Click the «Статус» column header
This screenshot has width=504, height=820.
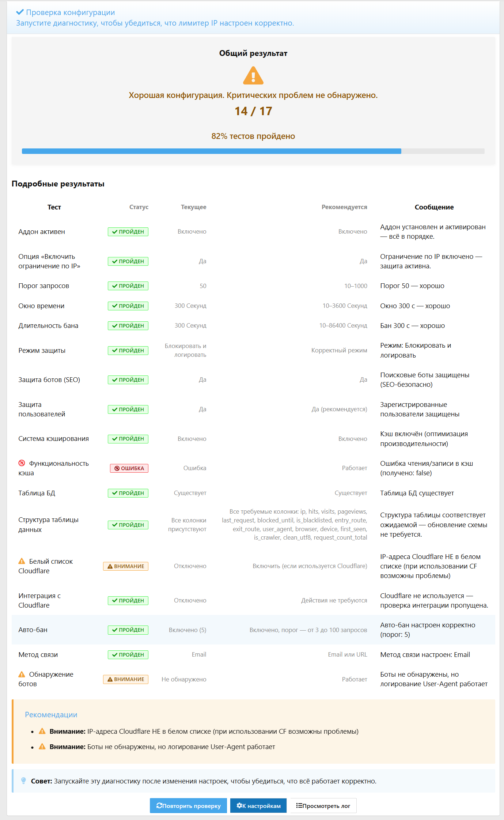coord(139,207)
